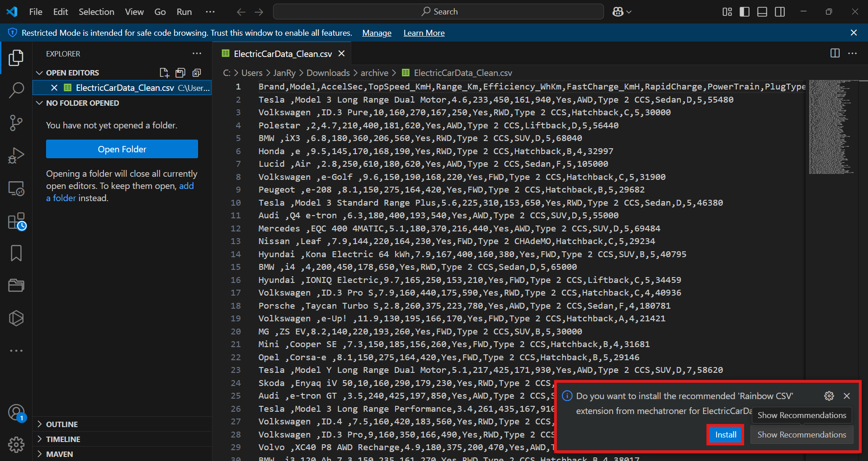Open the overflow menu ellipsis in menu bar
The width and height of the screenshot is (868, 461).
pyautogui.click(x=210, y=12)
